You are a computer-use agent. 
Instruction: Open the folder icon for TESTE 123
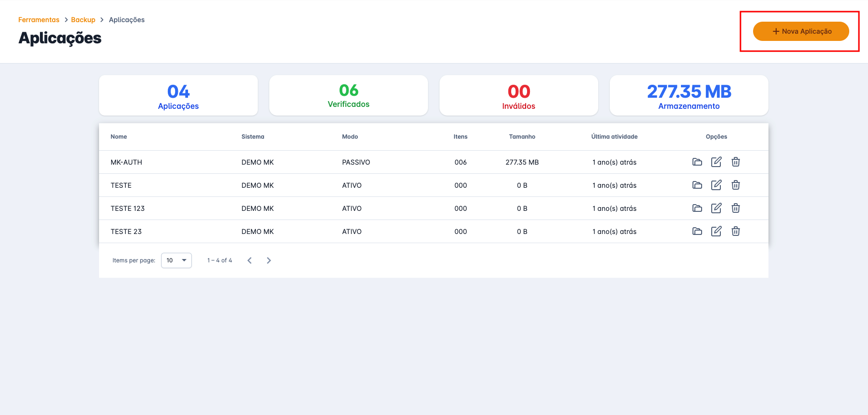tap(697, 208)
